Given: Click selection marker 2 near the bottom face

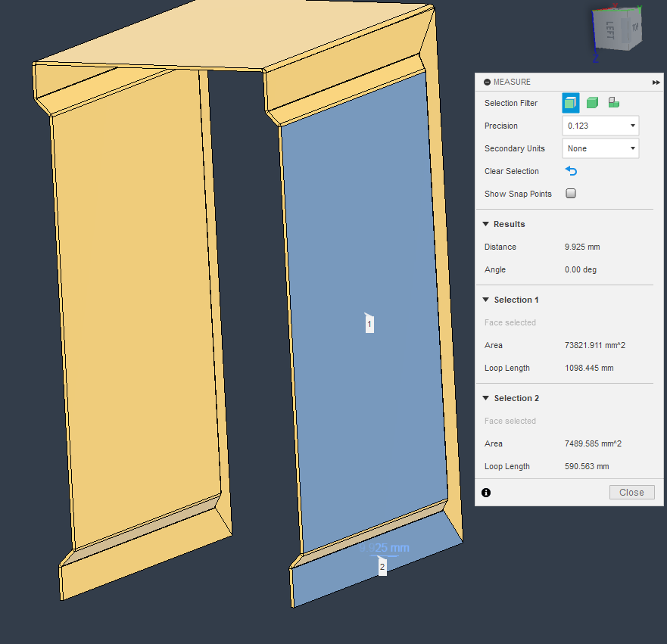Looking at the screenshot, I should point(382,566).
